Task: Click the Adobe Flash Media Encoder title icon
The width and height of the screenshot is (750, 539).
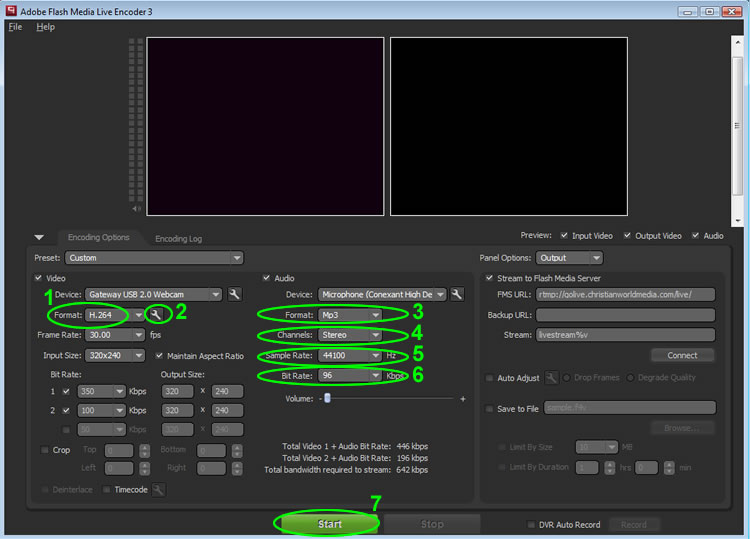Action: pyautogui.click(x=11, y=11)
